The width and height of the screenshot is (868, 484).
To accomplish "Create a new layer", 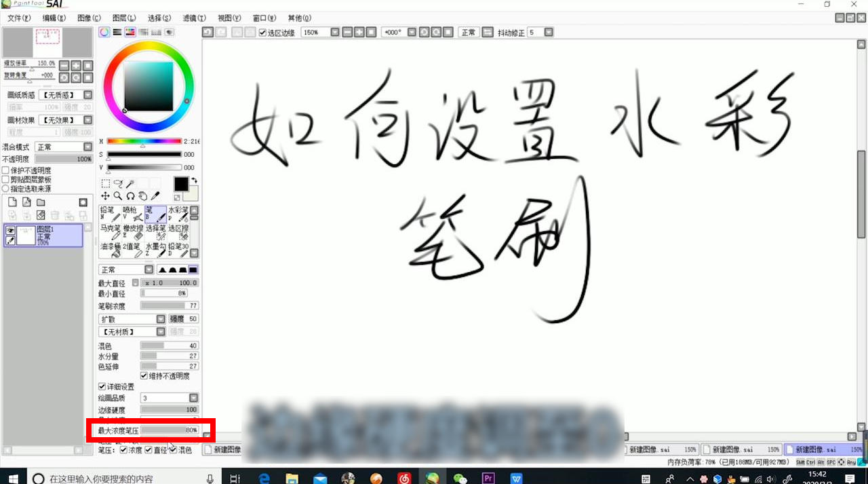I will click(x=12, y=202).
